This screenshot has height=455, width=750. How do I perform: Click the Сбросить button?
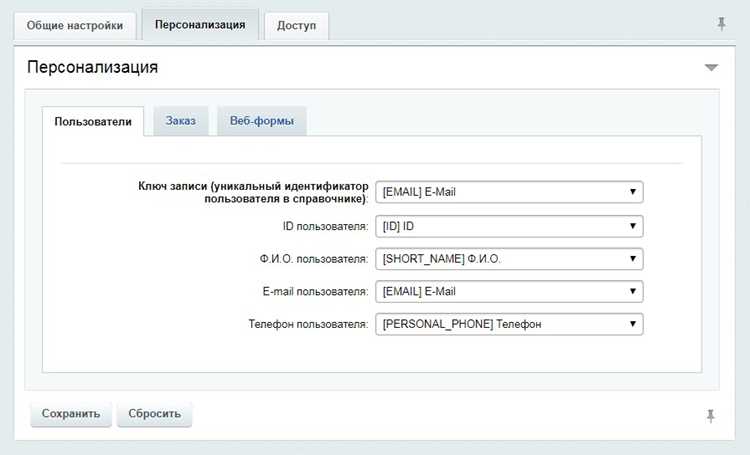point(154,413)
